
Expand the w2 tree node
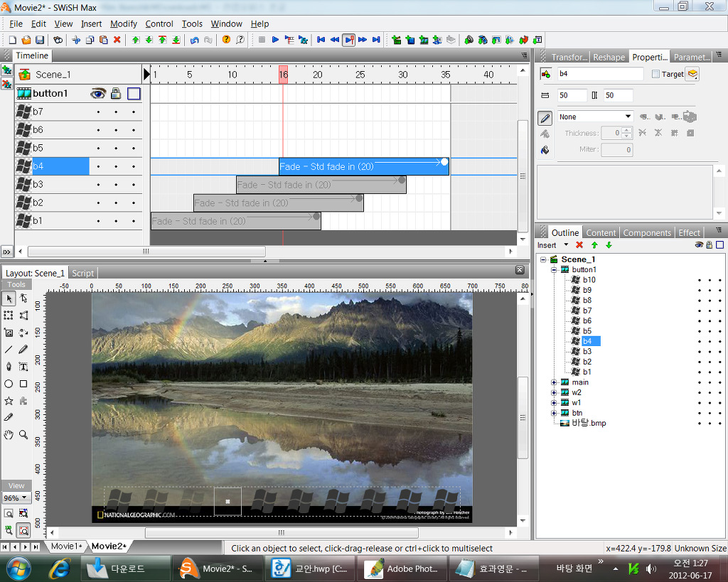pos(553,393)
